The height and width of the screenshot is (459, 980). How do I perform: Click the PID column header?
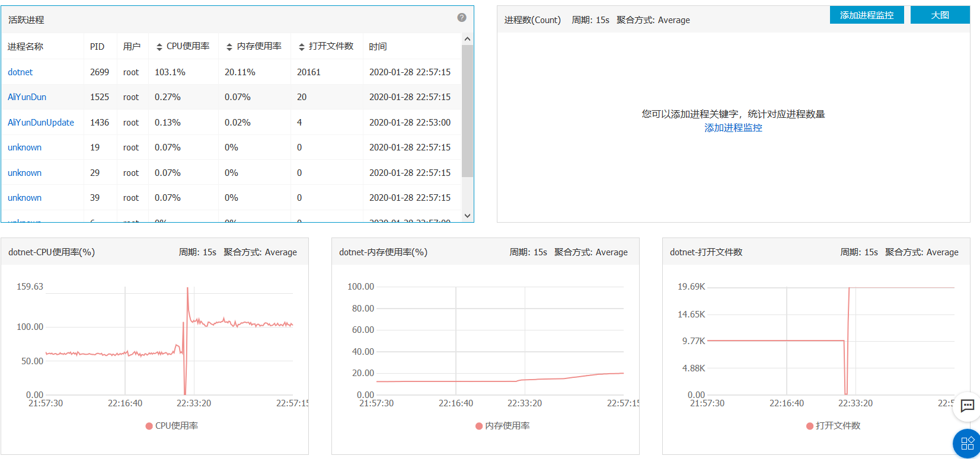click(97, 47)
